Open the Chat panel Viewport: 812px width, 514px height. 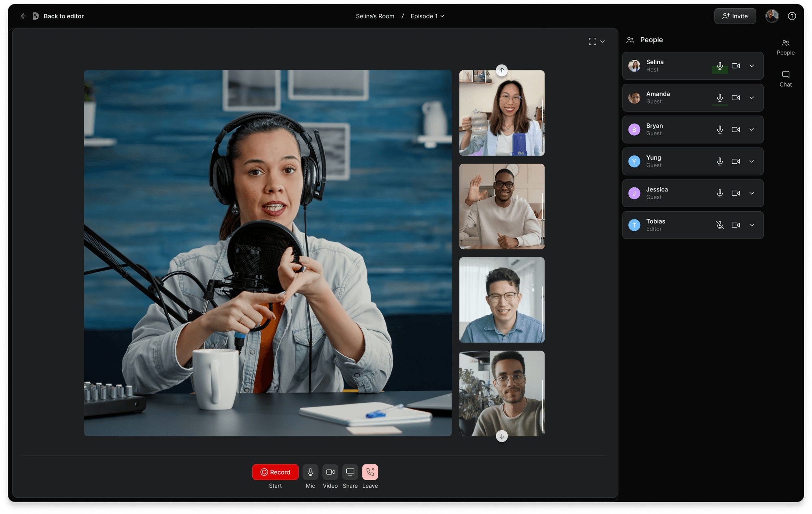click(x=786, y=78)
